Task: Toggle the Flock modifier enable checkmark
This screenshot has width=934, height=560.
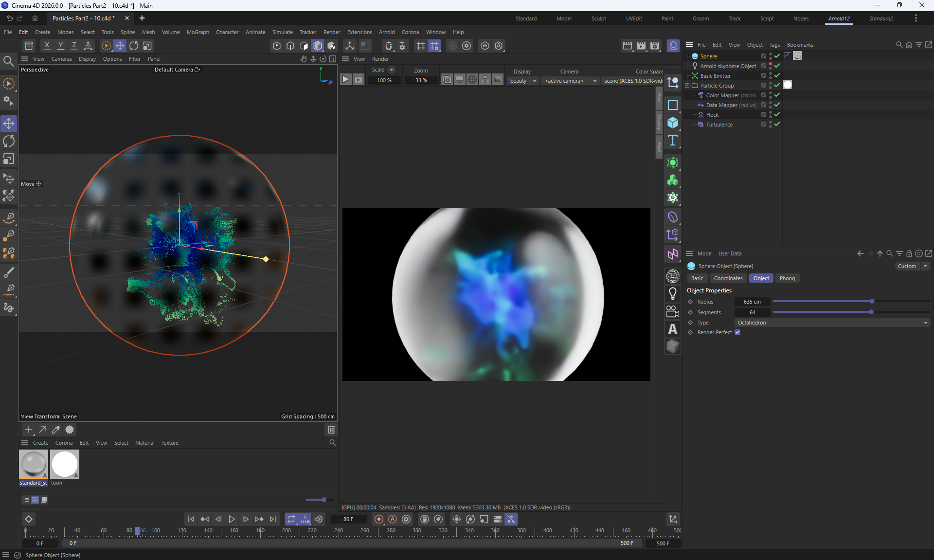Action: pos(777,114)
